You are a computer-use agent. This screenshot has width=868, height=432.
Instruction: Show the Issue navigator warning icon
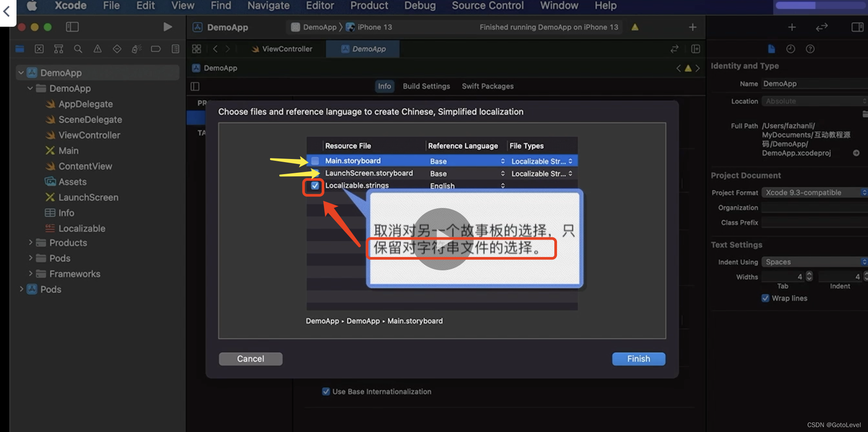pos(97,49)
